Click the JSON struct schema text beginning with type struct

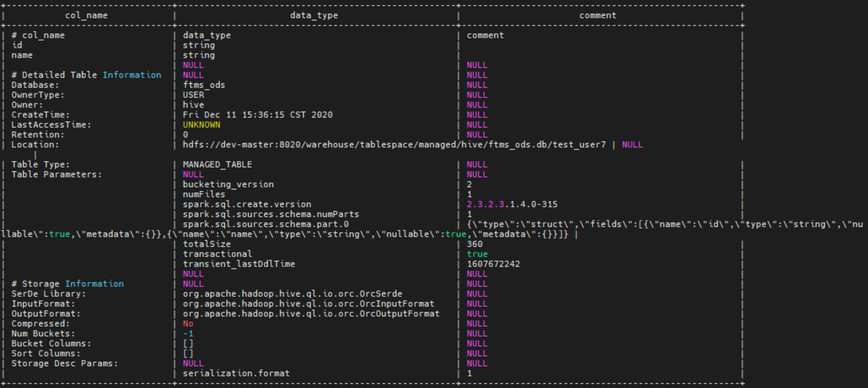tap(432, 229)
